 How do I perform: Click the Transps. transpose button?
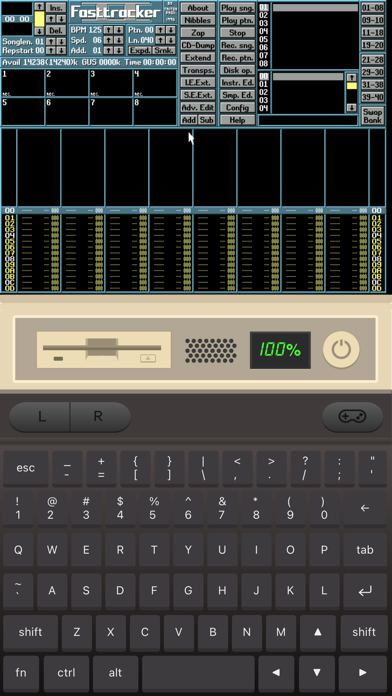198,70
